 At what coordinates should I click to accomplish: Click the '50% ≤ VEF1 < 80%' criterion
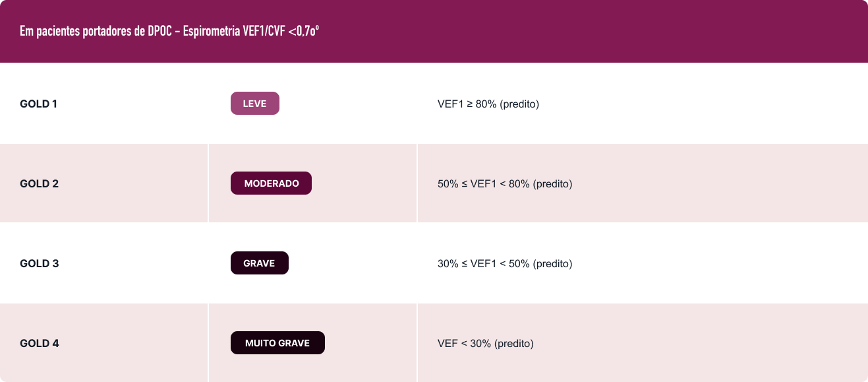(484, 184)
